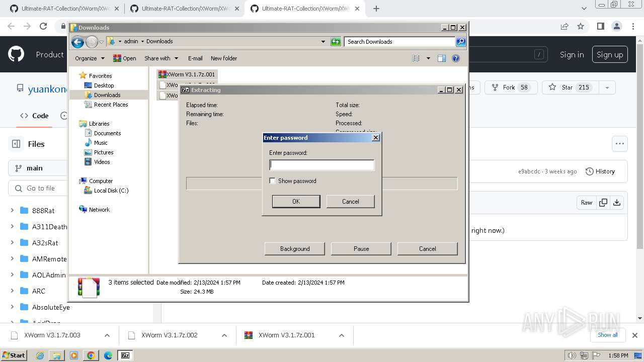Click the Enter password input field

(x=322, y=165)
